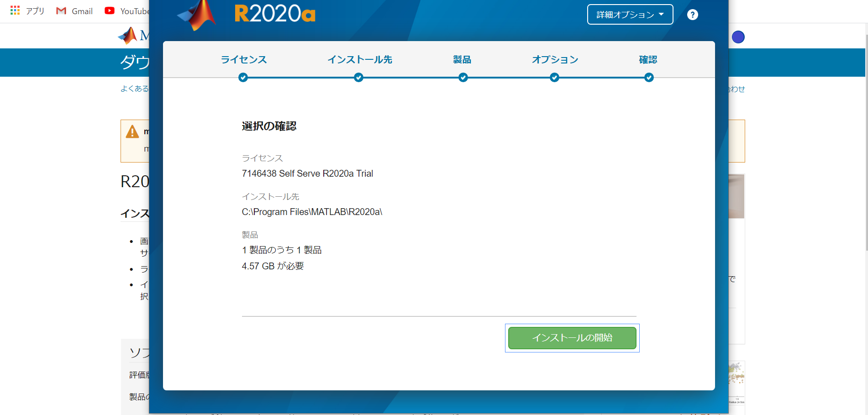Go to the オプション step tab

pyautogui.click(x=555, y=59)
